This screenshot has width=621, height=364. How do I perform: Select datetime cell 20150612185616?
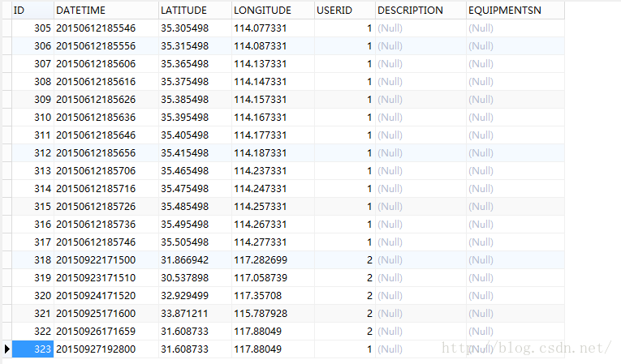[x=106, y=82]
